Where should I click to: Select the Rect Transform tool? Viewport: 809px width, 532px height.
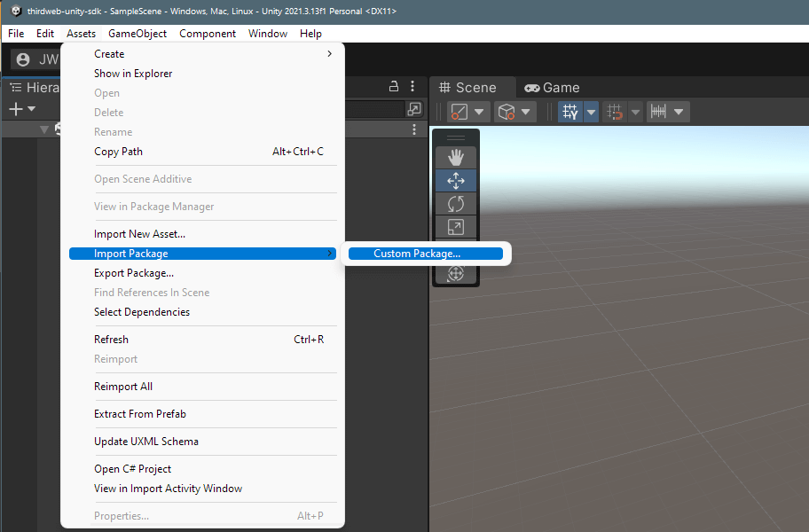(x=456, y=226)
